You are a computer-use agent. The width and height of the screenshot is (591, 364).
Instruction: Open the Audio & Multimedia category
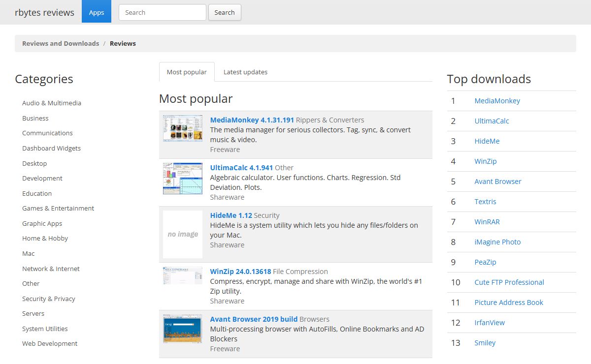tap(52, 103)
